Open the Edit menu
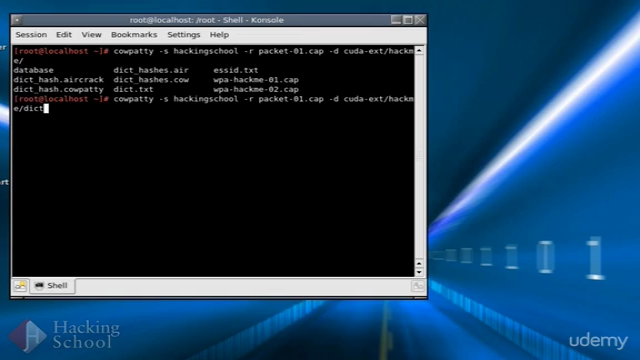Screen dimensions: 640x360 coord(64,35)
